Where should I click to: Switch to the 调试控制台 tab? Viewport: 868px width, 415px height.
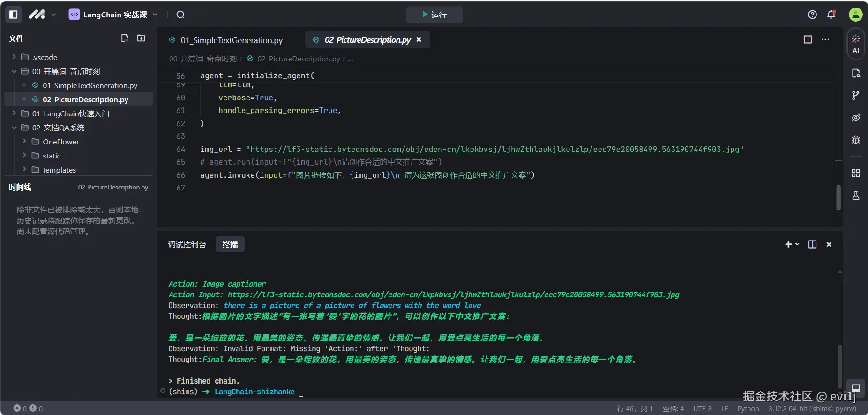click(187, 244)
